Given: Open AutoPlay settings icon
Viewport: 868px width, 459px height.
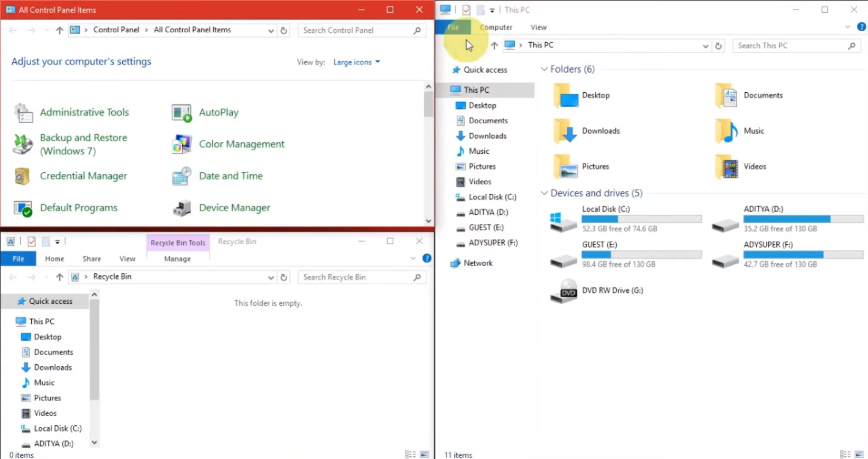Looking at the screenshot, I should [x=182, y=113].
